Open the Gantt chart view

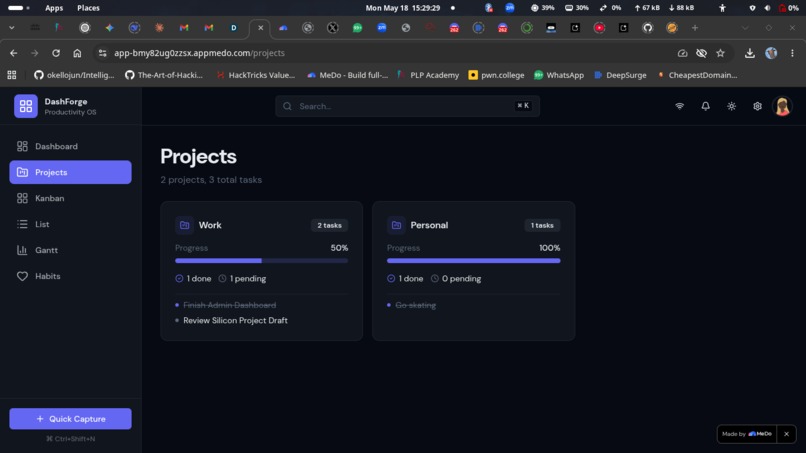point(70,250)
